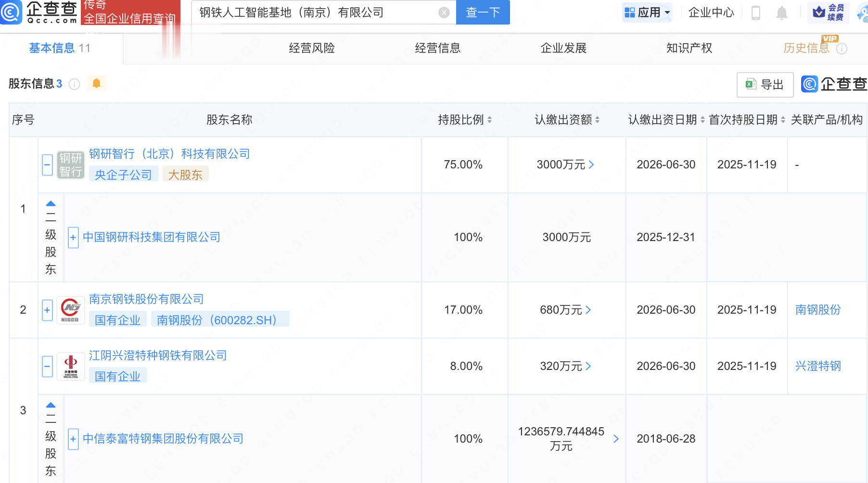The image size is (868, 483).
Task: Click the 企查查 logo in header
Action: pos(39,13)
